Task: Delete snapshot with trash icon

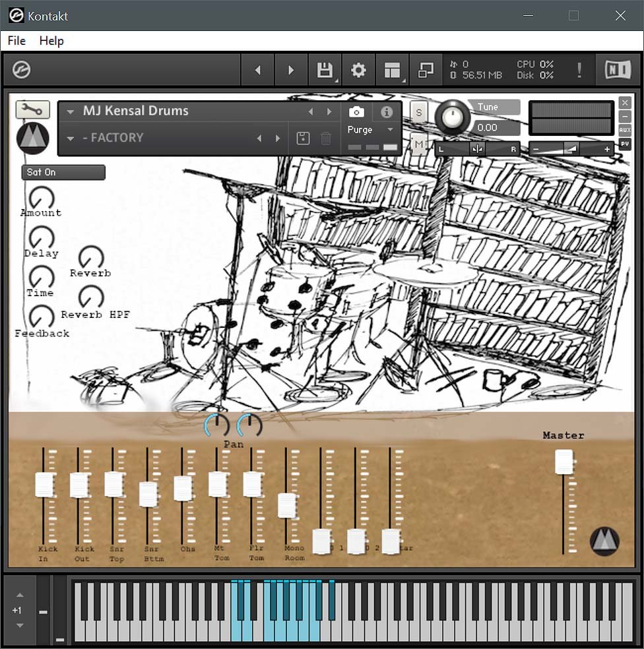Action: coord(326,139)
